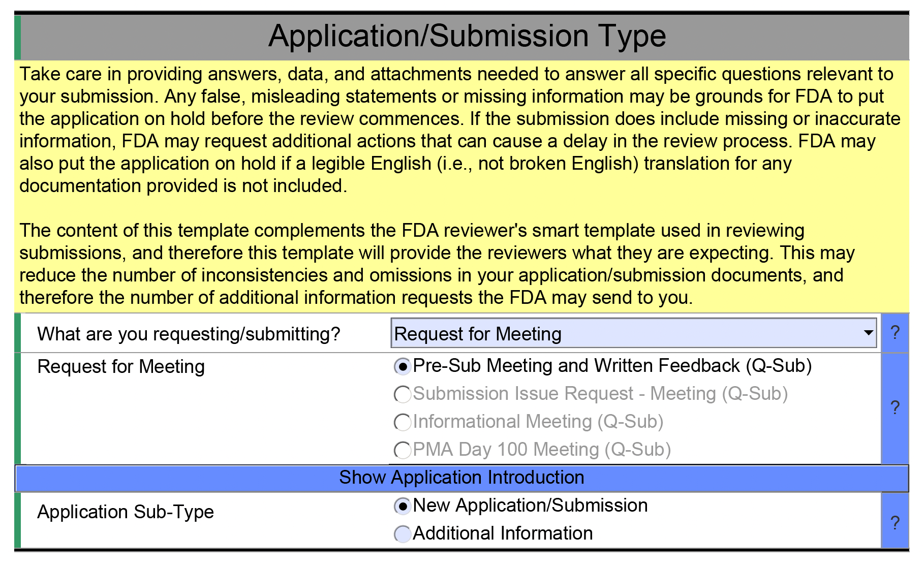
Task: Click the green marker bar beside the header
Action: click(x=18, y=37)
